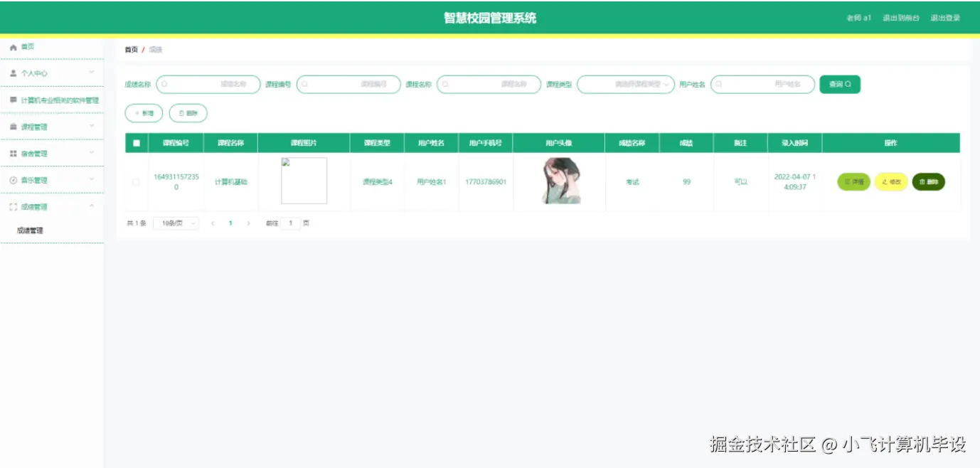Click the 智慧校园管理系统 title

point(490,18)
